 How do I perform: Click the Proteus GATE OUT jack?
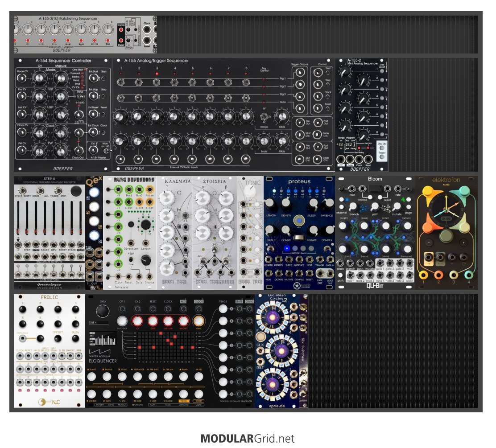point(320,273)
